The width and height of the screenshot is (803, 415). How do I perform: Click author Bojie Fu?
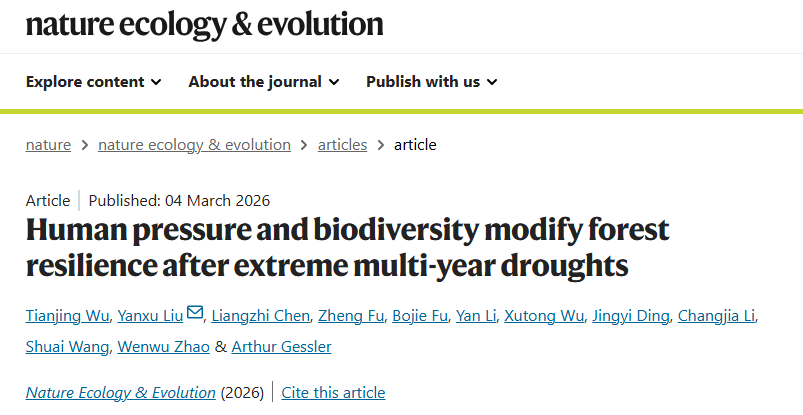coord(420,317)
